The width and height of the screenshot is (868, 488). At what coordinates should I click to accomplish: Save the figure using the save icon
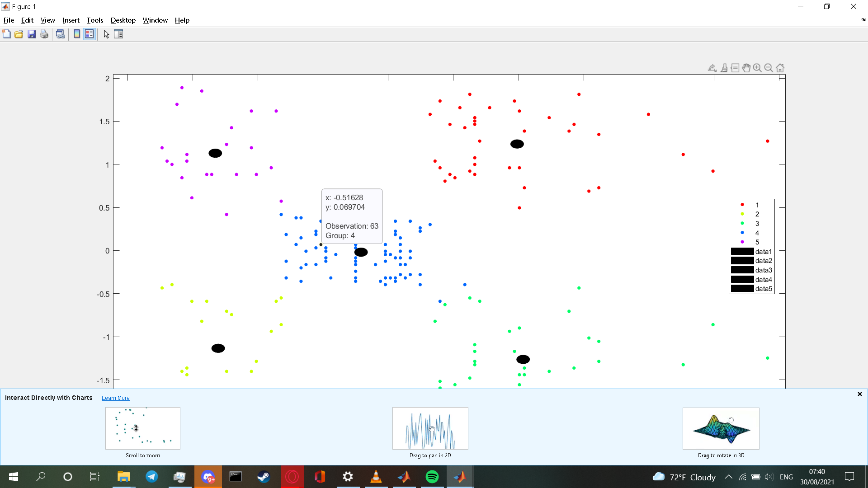click(31, 34)
